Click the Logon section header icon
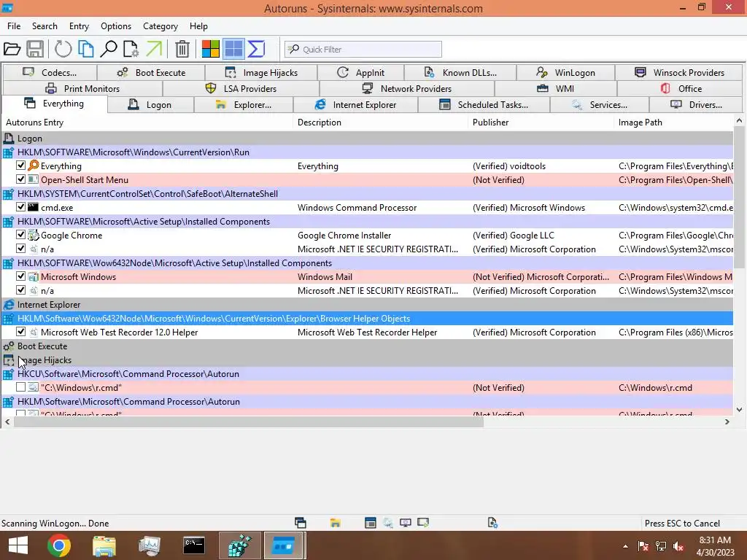The image size is (747, 560). click(x=9, y=139)
